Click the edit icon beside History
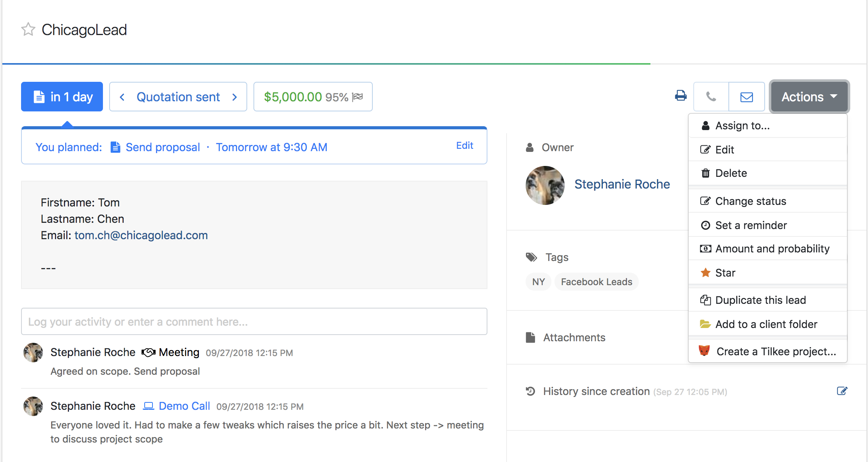This screenshot has height=462, width=868. tap(842, 391)
